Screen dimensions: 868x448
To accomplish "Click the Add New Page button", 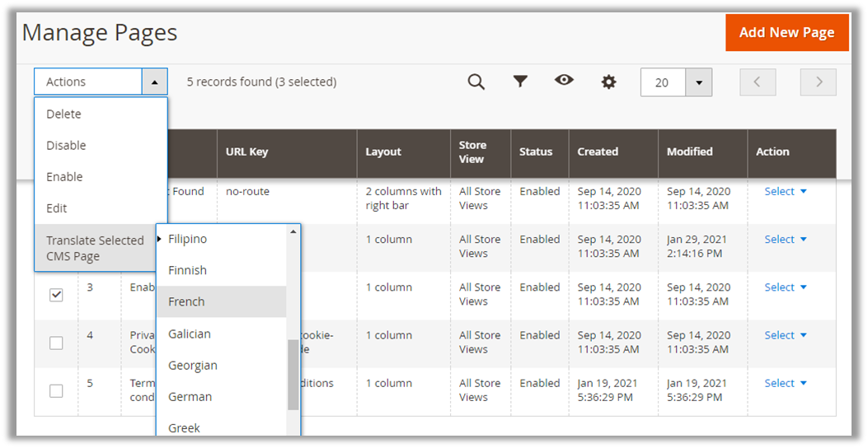I will (786, 33).
